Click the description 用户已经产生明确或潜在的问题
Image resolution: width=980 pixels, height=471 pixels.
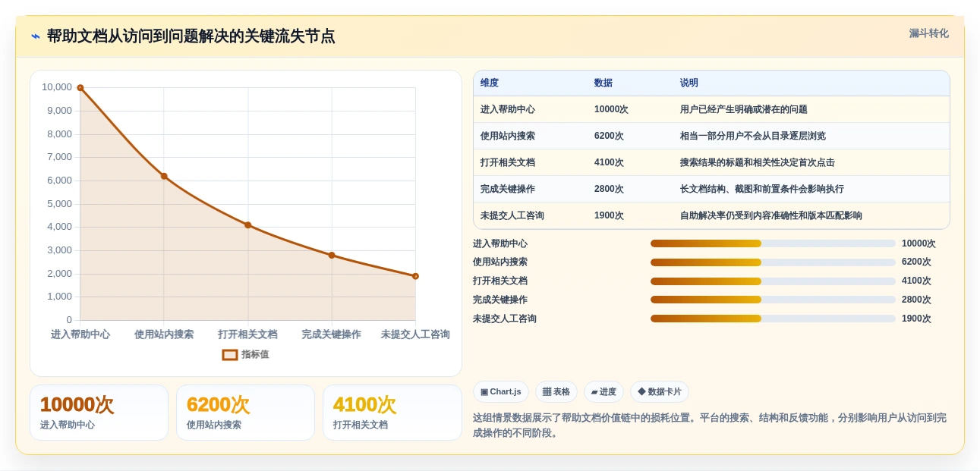click(x=744, y=109)
